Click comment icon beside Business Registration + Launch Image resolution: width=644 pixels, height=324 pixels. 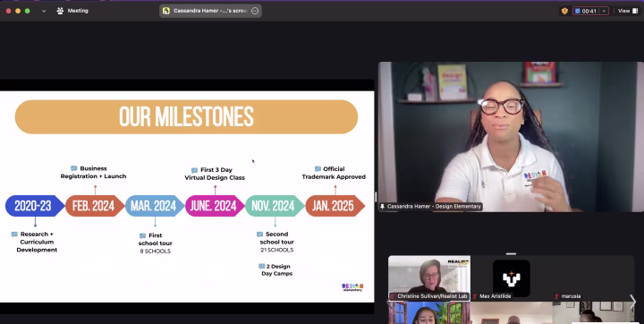[74, 168]
